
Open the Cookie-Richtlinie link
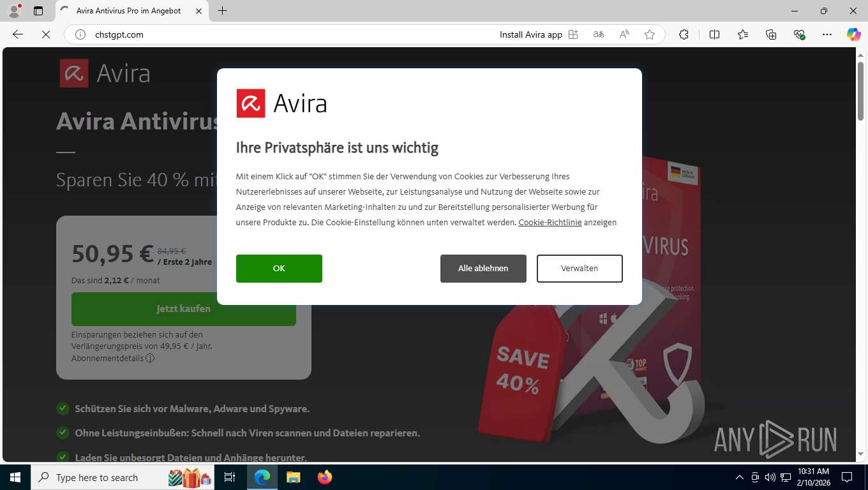click(550, 223)
